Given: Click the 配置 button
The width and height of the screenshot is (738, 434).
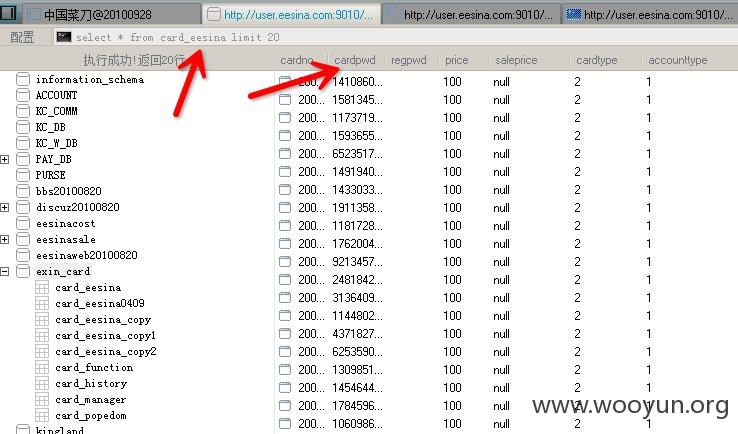Looking at the screenshot, I should tap(22, 37).
